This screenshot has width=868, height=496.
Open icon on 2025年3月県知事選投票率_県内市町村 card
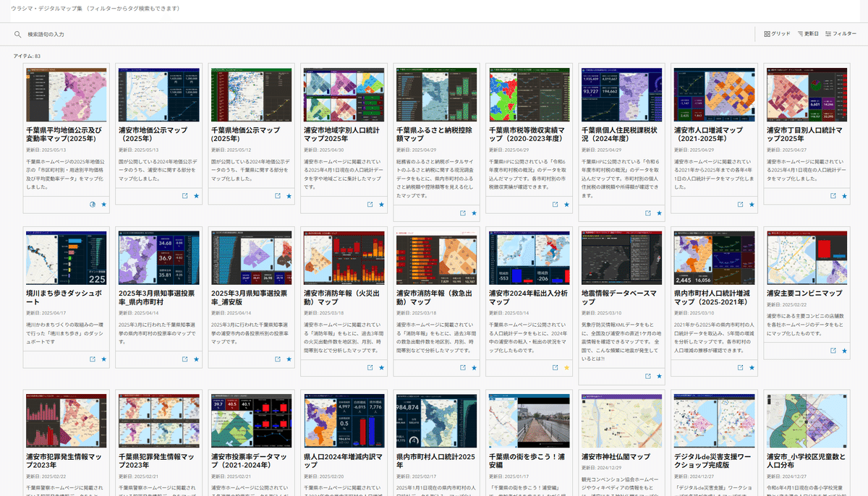click(x=184, y=359)
